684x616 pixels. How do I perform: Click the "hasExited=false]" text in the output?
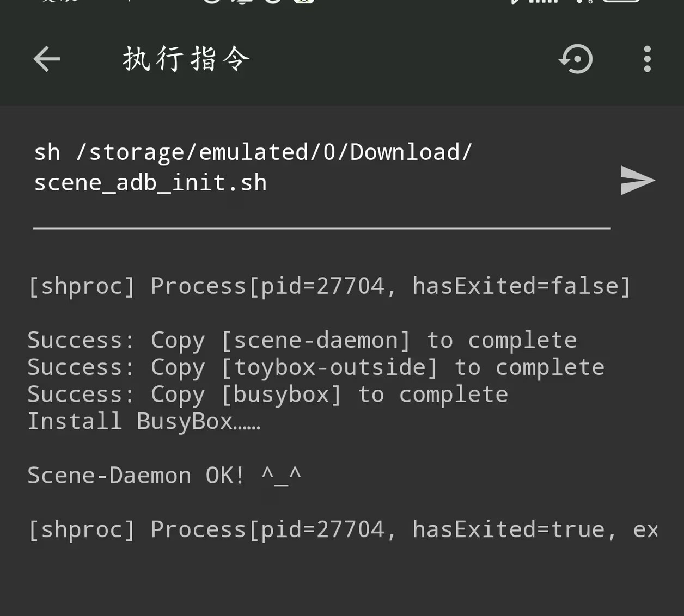point(521,286)
